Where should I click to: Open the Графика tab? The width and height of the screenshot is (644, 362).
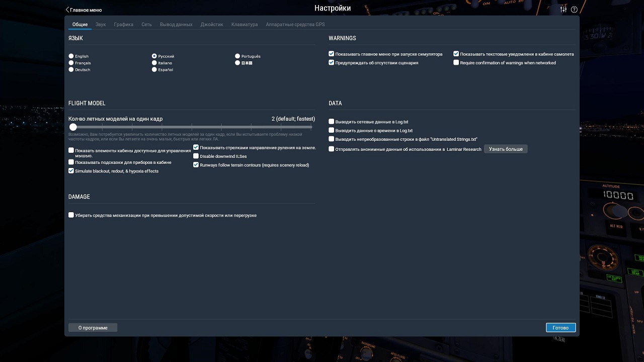click(123, 24)
